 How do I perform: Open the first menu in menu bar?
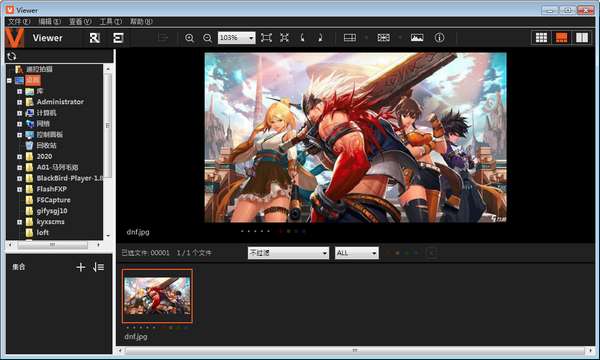click(19, 21)
